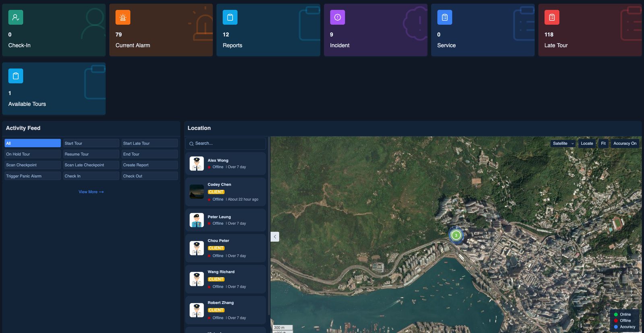
Task: Open the Chou Peter guard card
Action: tap(225, 248)
